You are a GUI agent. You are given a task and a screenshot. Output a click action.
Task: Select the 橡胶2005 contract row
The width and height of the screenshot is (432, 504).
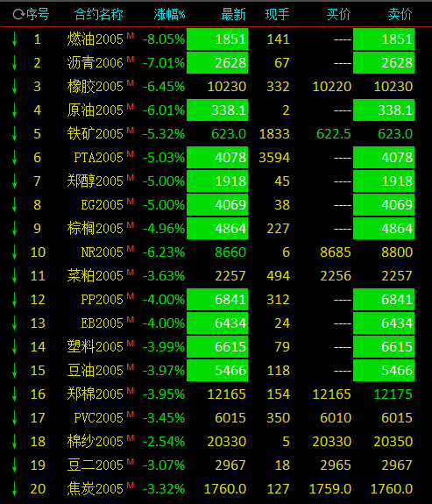coord(216,87)
